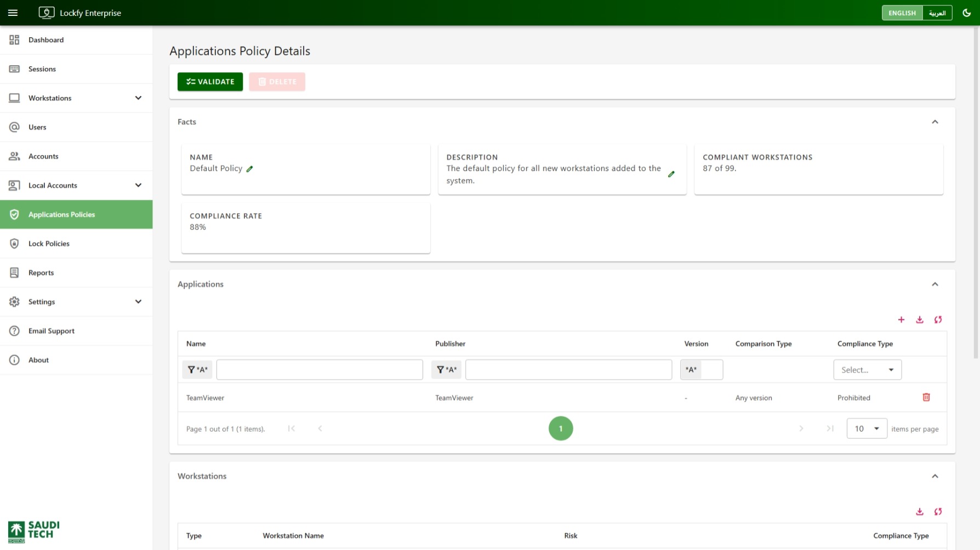Expand the Workstations sidebar submenu
This screenshot has width=980, height=550.
[138, 98]
